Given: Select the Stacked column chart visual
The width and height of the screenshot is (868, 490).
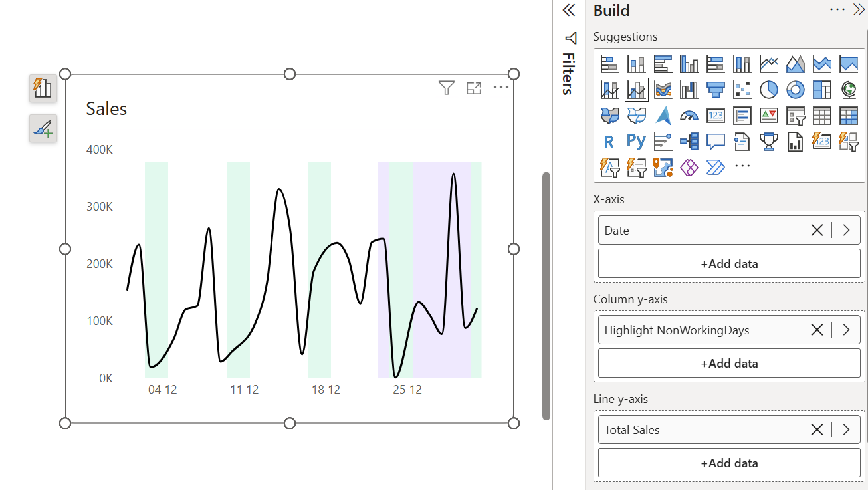Looking at the screenshot, I should pyautogui.click(x=636, y=64).
